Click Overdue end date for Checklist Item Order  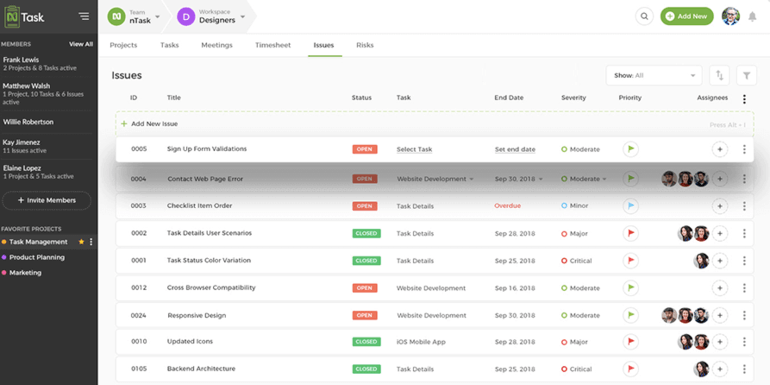[x=507, y=206]
